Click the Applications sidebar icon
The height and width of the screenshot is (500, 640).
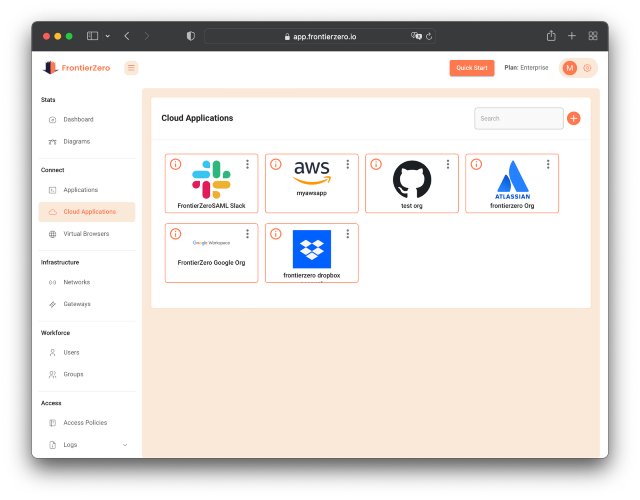pyautogui.click(x=52, y=190)
